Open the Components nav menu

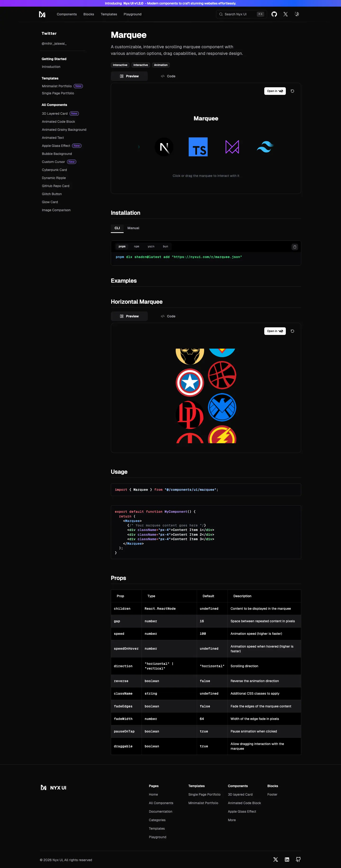tap(67, 14)
